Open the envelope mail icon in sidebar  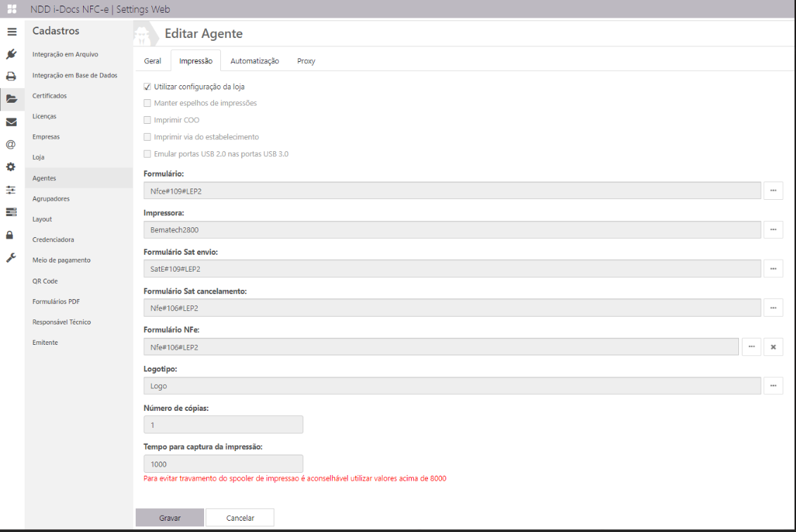11,122
